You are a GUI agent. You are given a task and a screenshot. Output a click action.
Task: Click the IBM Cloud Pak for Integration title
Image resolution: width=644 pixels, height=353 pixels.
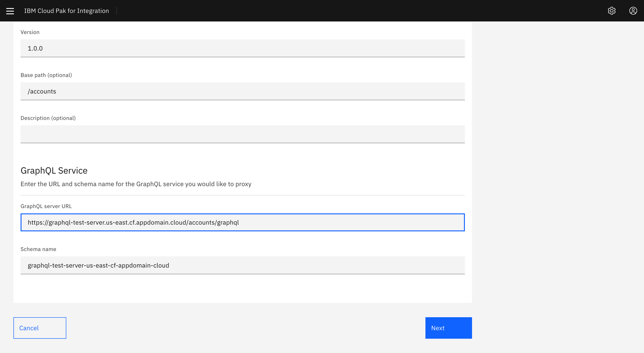click(x=67, y=11)
